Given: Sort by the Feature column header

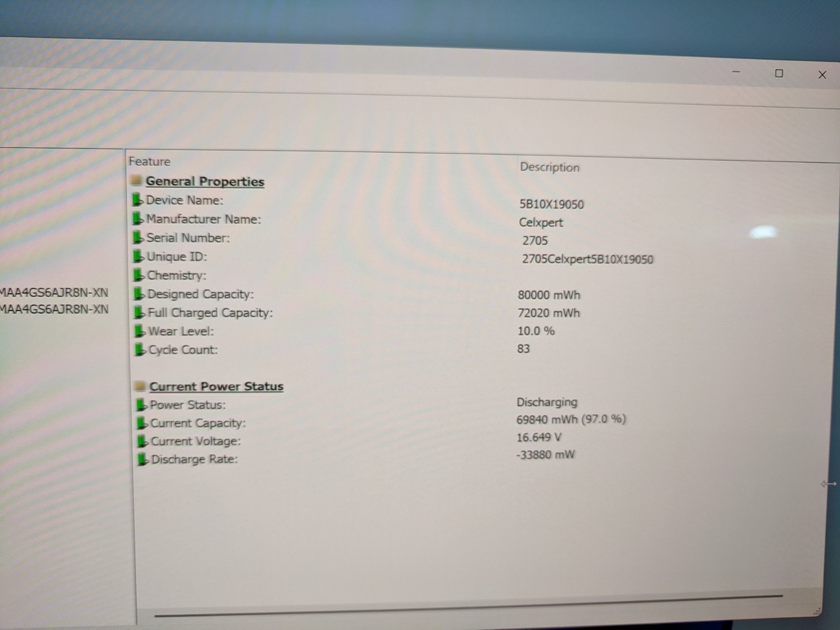Looking at the screenshot, I should click(150, 162).
